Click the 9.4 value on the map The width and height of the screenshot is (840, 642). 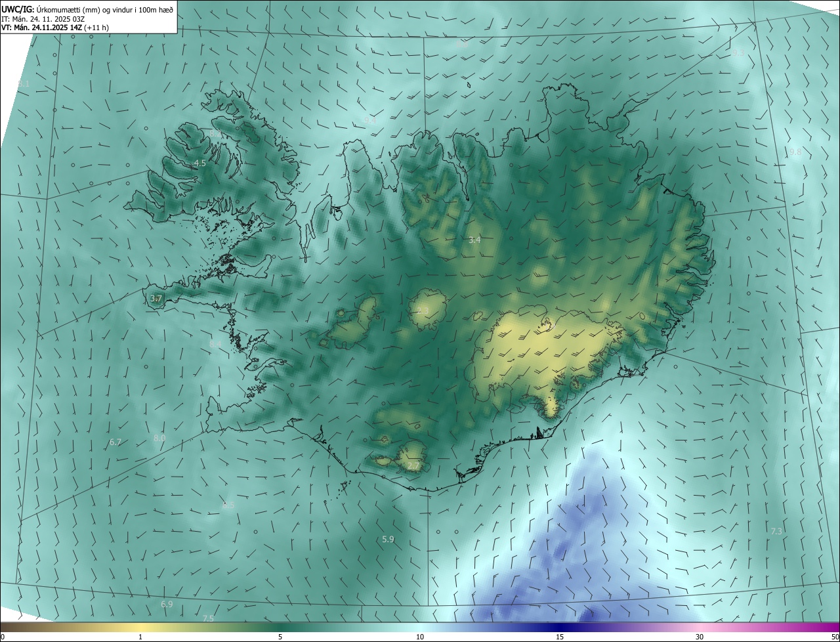[370, 121]
